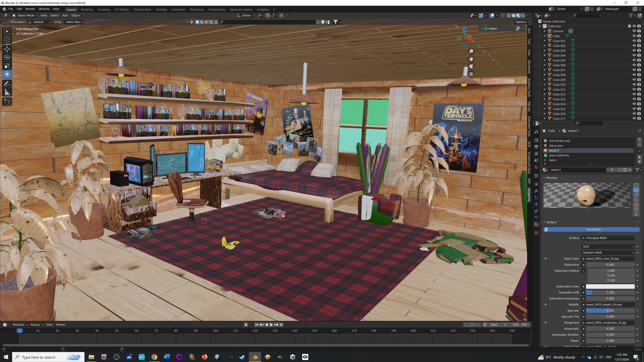Image resolution: width=644 pixels, height=362 pixels.
Task: Adjust the Subsurface IOR slider
Action: point(610,293)
